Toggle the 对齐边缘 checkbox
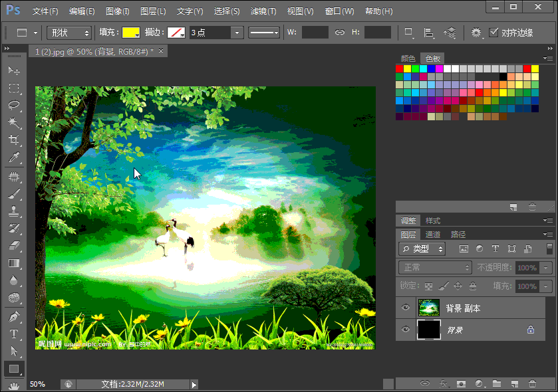The height and width of the screenshot is (392, 558). (x=493, y=33)
